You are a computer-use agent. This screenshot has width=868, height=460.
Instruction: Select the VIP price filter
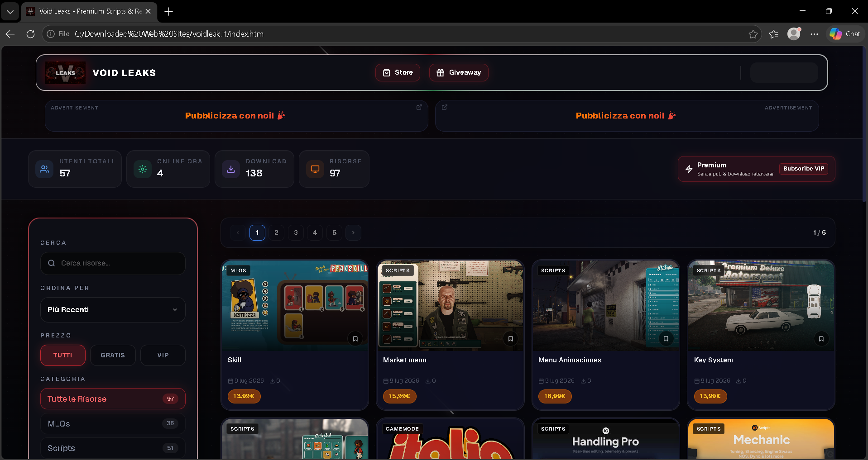point(163,356)
